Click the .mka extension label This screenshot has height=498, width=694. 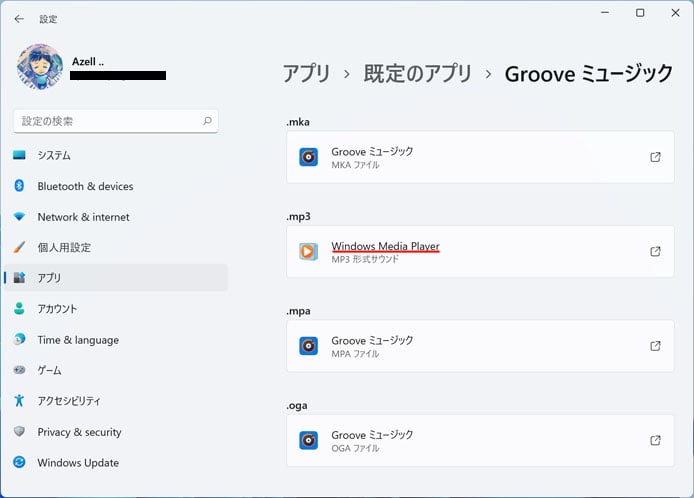[x=298, y=122]
